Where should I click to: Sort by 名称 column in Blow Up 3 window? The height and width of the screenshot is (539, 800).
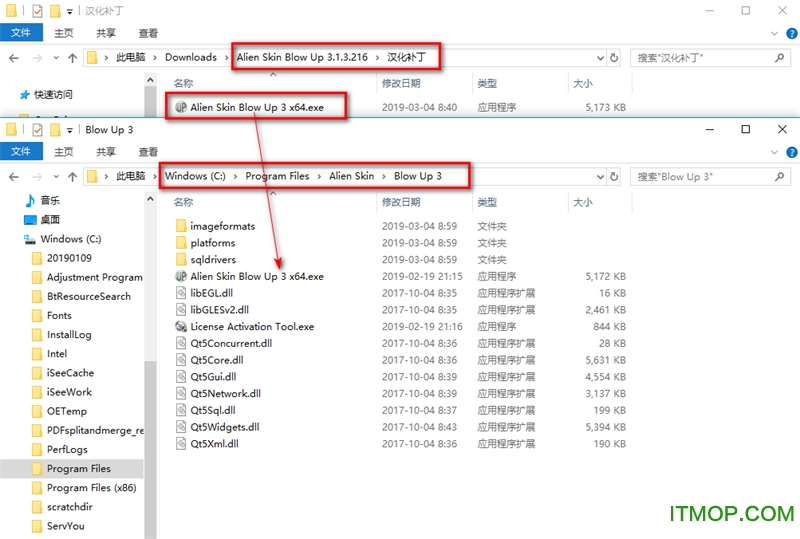(x=183, y=202)
